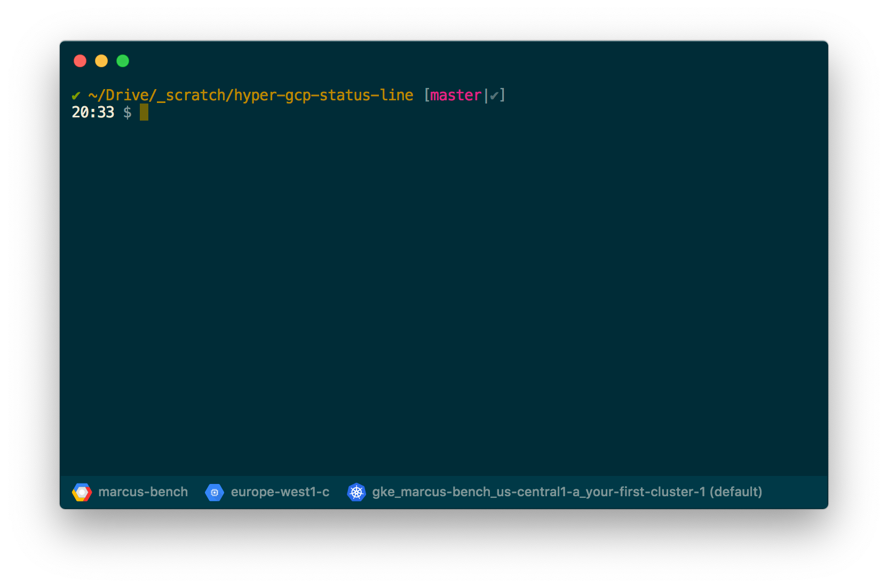Click the 20:33 timestamp in the prompt
Image resolution: width=888 pixels, height=588 pixels.
click(x=93, y=113)
